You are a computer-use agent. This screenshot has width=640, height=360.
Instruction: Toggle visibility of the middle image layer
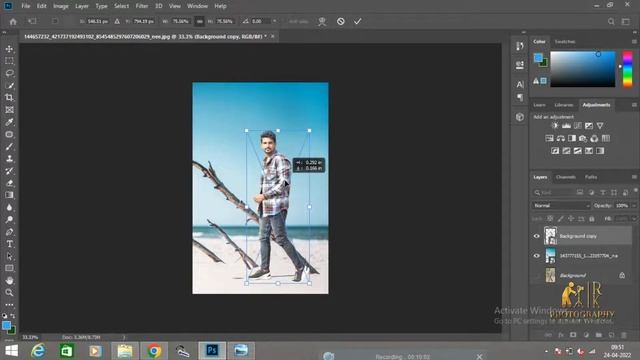[x=537, y=256]
